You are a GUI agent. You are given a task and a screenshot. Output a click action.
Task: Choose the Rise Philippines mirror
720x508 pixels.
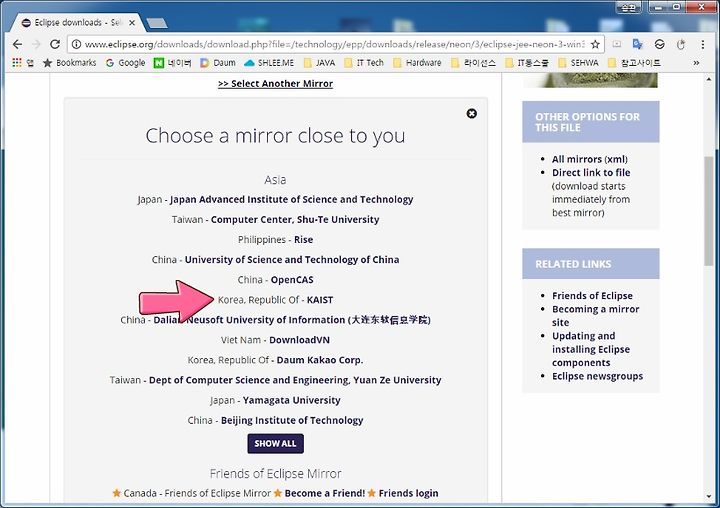coord(304,239)
